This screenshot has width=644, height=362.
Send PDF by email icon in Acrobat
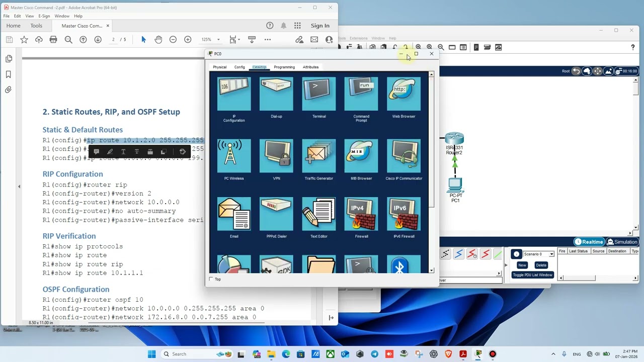(x=314, y=39)
